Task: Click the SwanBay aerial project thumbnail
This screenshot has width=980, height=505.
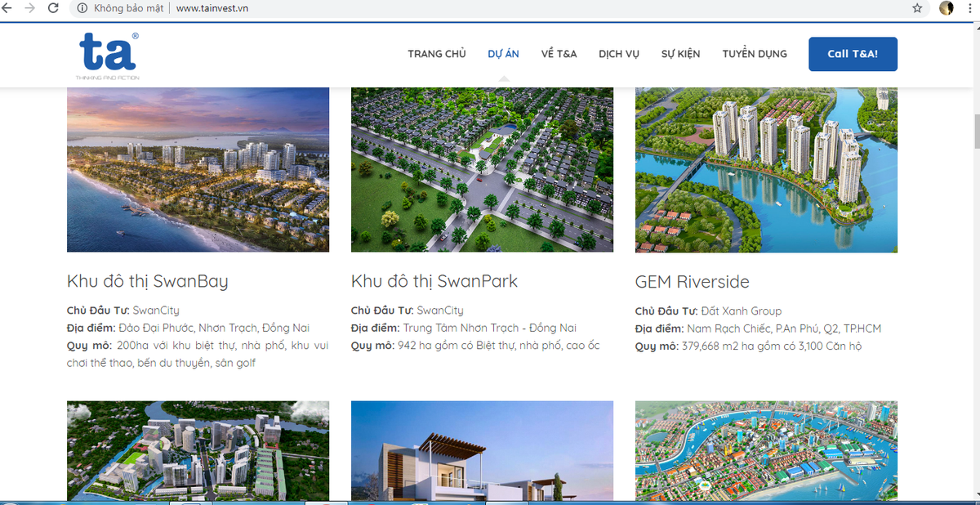Action: click(x=198, y=169)
